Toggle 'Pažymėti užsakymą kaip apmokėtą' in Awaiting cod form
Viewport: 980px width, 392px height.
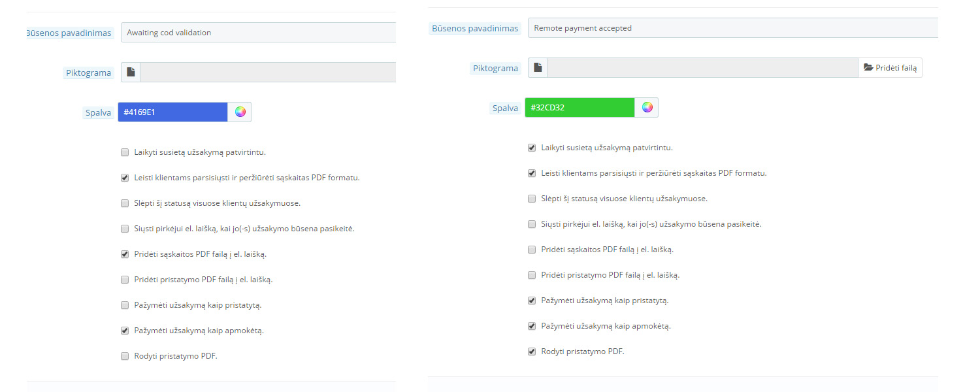(x=125, y=331)
